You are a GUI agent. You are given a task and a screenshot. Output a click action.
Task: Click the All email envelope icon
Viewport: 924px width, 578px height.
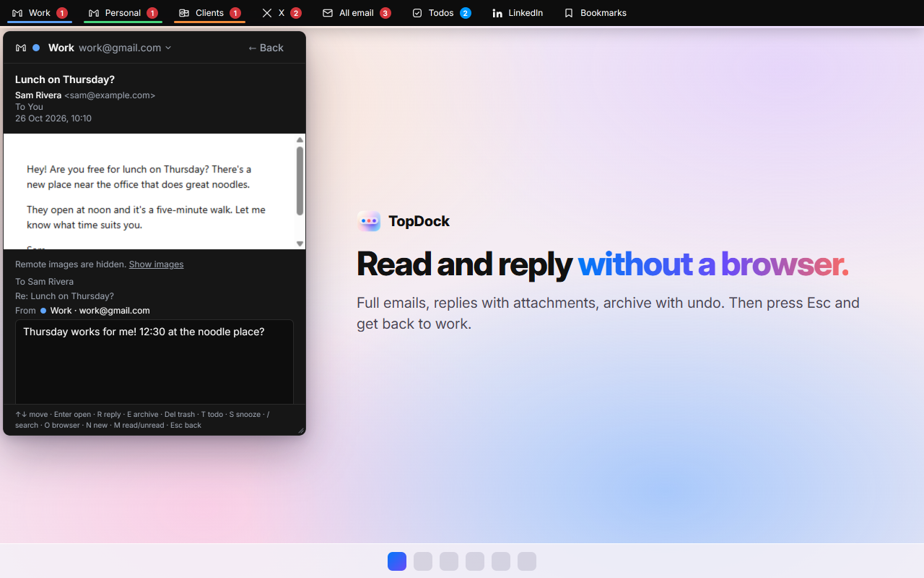(x=328, y=13)
